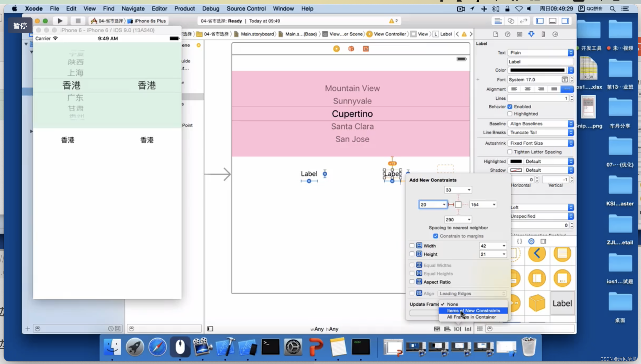Open the Connections inspector
This screenshot has height=364, width=641.
click(555, 34)
